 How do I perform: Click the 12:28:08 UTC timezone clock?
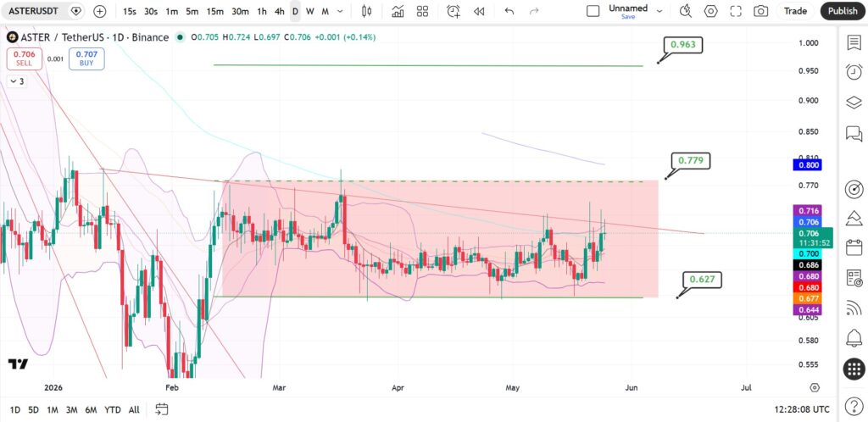(802, 410)
